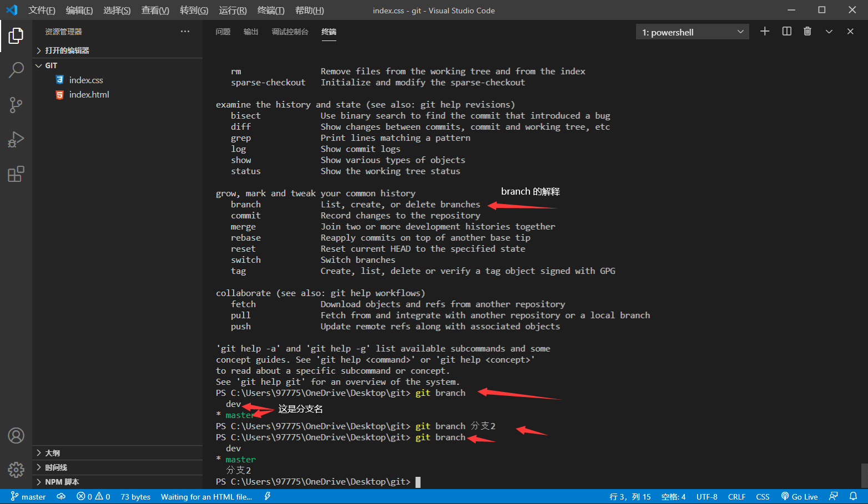The width and height of the screenshot is (868, 504).
Task: Open index.html file in explorer
Action: click(89, 95)
